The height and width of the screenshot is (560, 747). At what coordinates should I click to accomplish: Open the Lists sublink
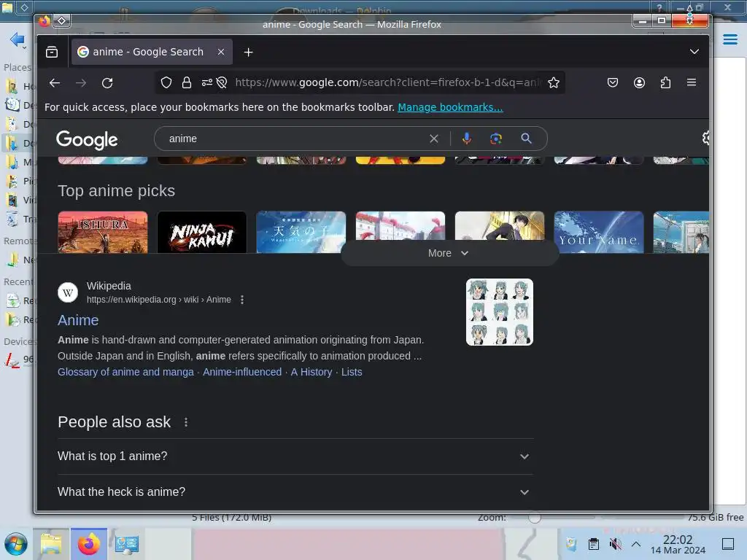pos(352,372)
